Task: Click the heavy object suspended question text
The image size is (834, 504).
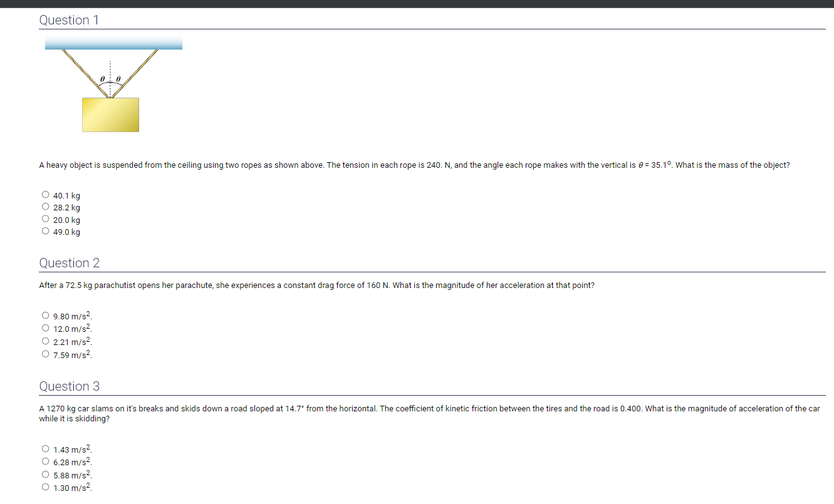Action: (414, 165)
